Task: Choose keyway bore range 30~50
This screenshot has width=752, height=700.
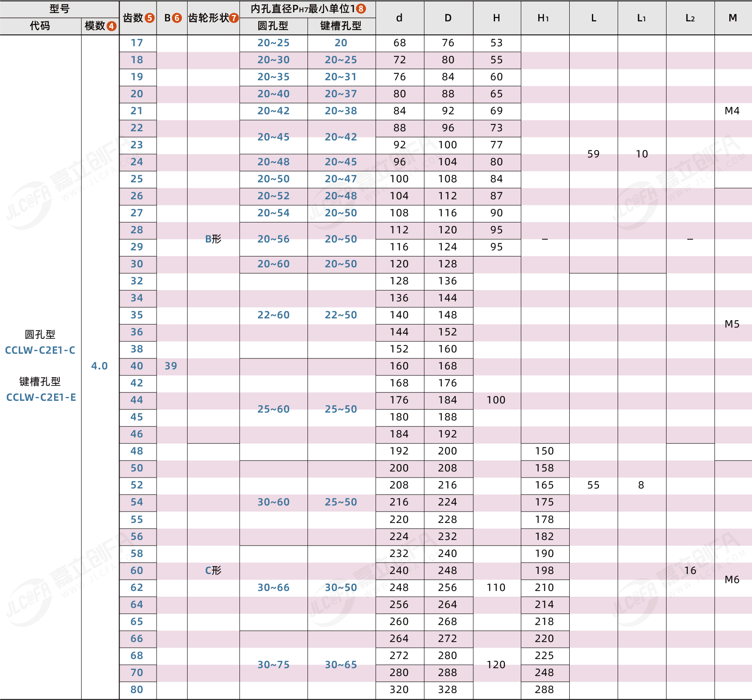Action: [x=341, y=587]
